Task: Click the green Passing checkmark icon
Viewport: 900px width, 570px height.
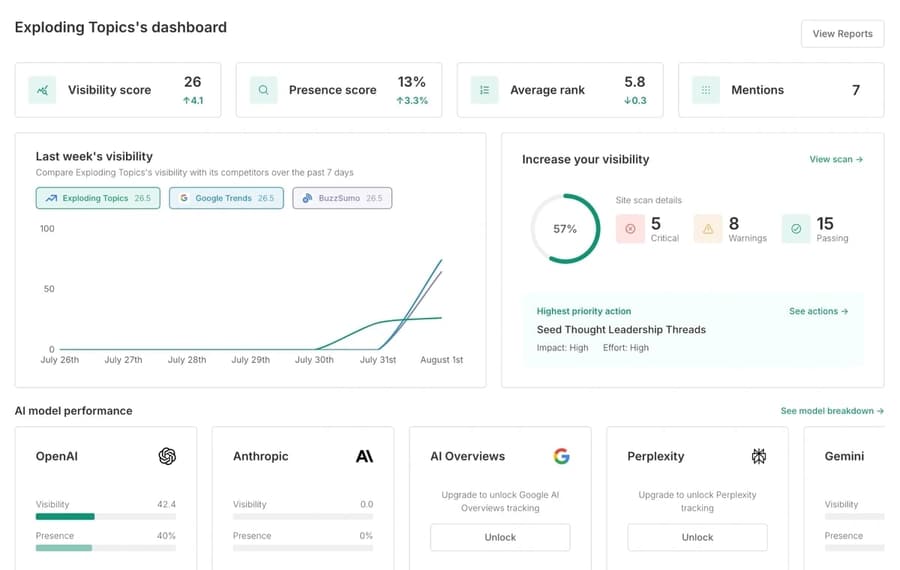Action: (796, 229)
